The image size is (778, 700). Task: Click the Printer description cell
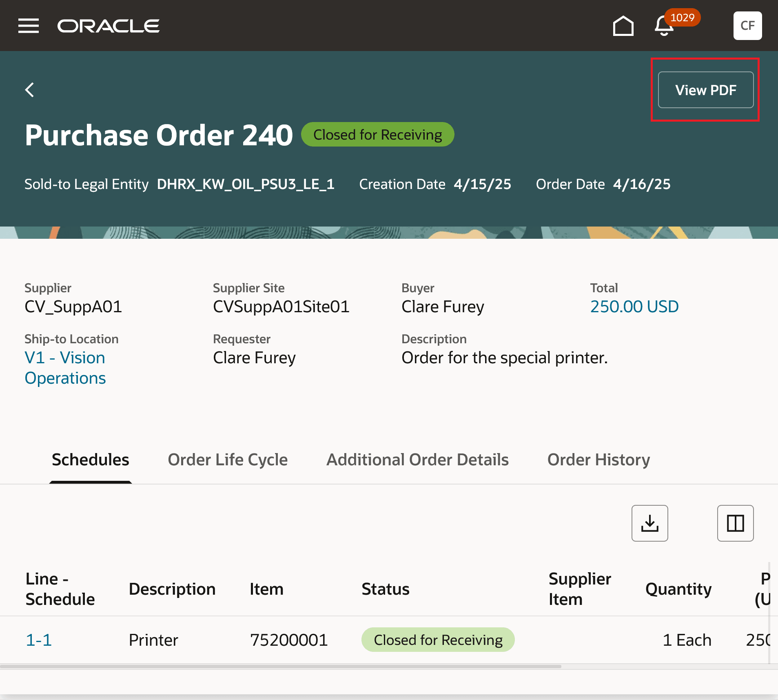(x=153, y=640)
